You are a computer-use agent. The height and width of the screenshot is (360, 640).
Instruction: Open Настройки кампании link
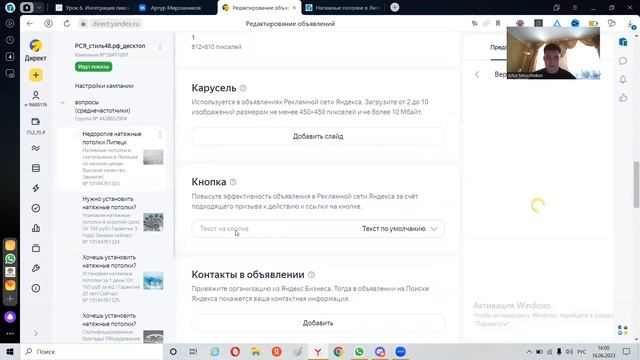(104, 86)
